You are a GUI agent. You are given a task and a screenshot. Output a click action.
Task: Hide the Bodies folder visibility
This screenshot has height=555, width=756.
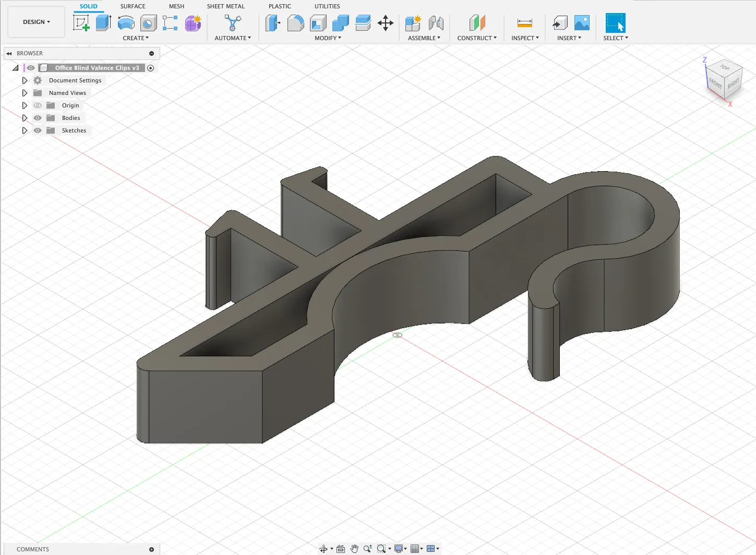coord(38,118)
